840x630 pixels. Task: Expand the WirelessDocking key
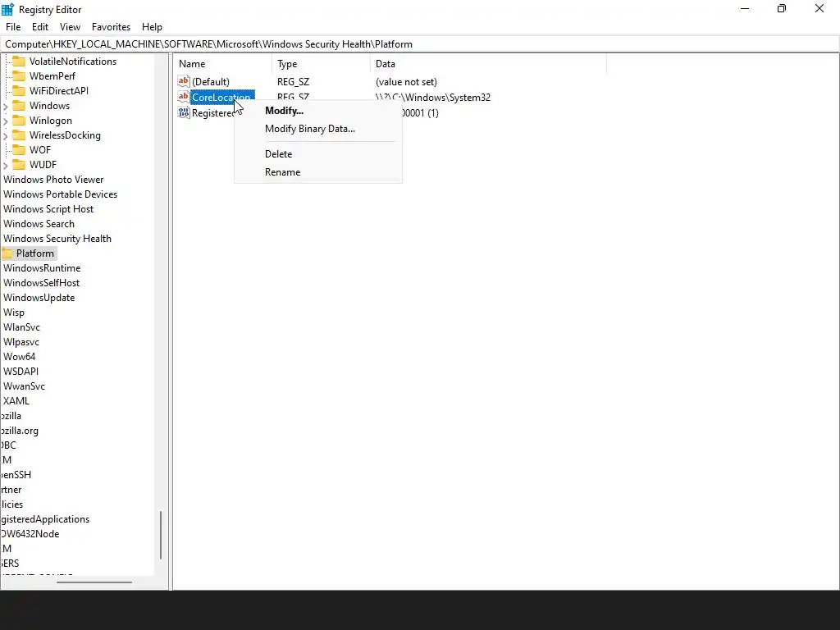pos(6,135)
